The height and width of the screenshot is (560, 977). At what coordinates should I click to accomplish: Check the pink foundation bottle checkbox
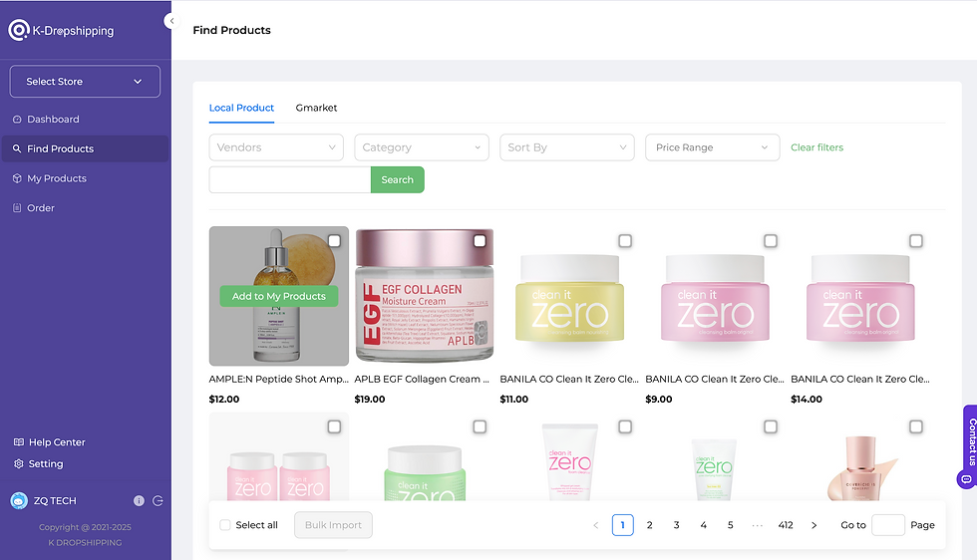click(916, 426)
